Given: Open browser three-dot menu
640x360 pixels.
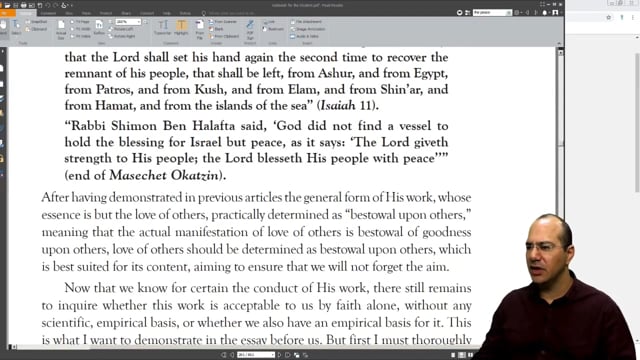Looking at the screenshot, I should [633, 18].
